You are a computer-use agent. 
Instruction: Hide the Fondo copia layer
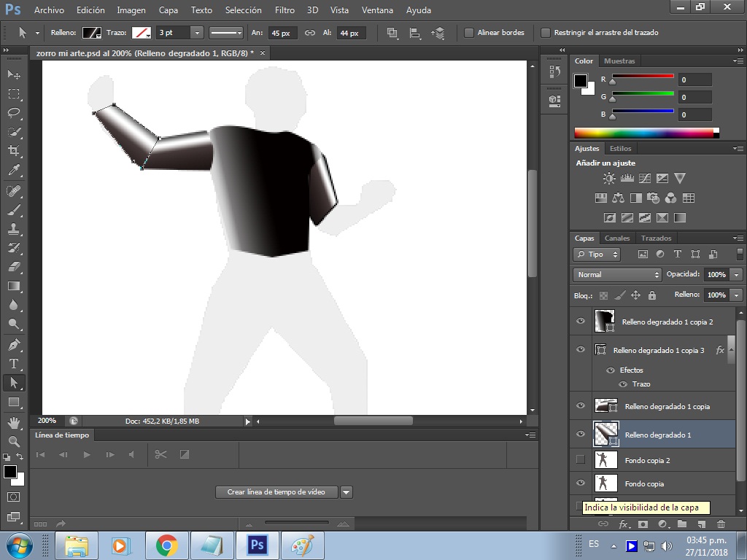click(581, 483)
